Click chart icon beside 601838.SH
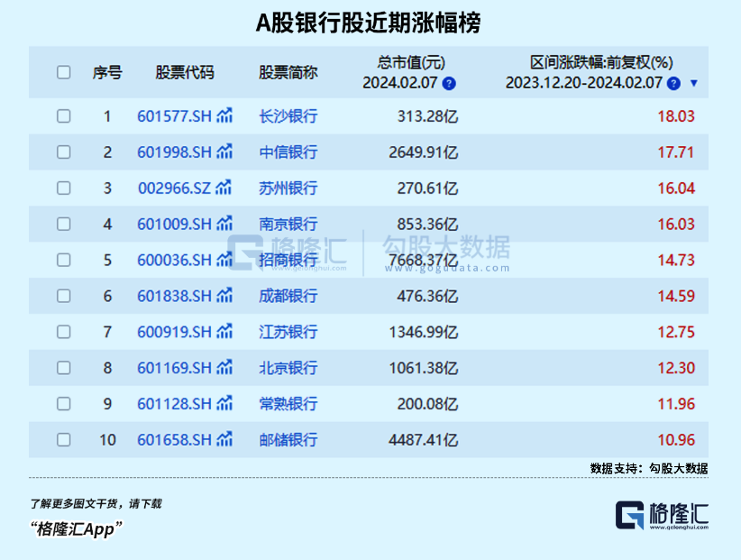 (x=224, y=296)
